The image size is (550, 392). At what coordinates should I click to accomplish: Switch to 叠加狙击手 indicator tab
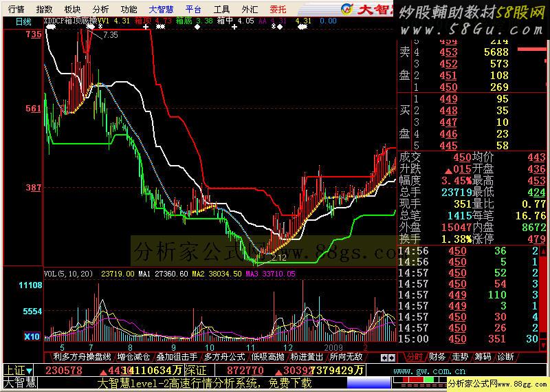pos(177,357)
